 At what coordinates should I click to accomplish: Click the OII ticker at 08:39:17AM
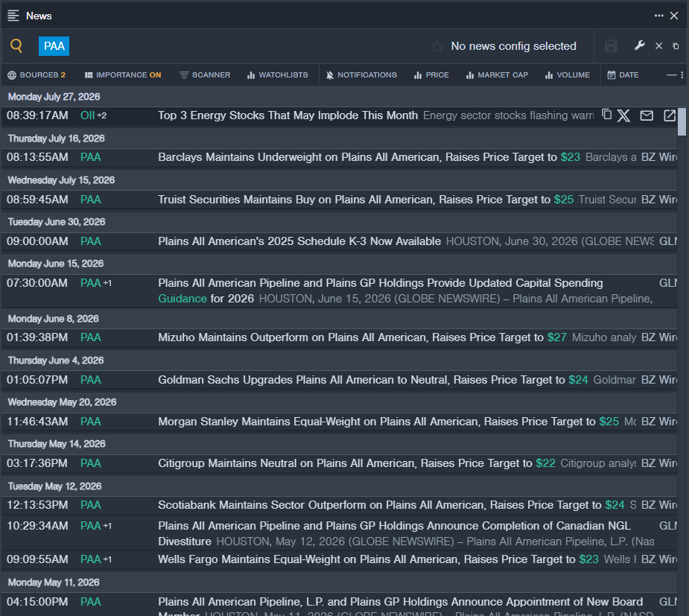click(87, 115)
